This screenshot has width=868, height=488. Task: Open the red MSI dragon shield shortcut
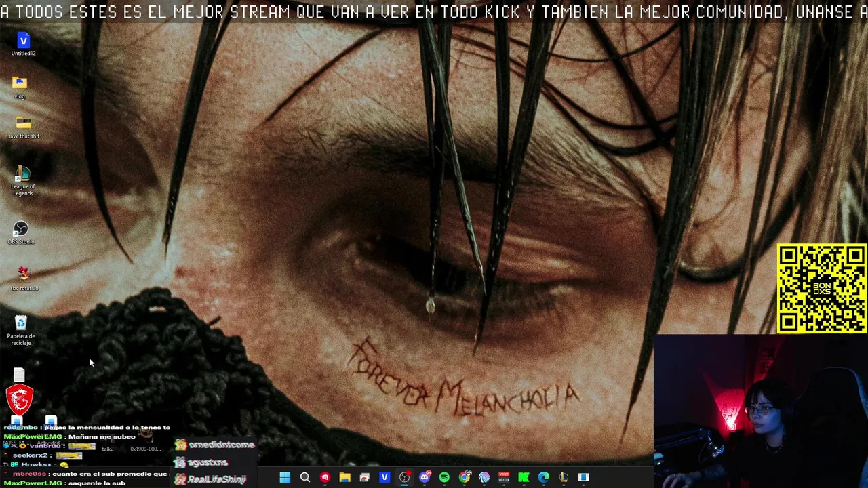point(19,399)
